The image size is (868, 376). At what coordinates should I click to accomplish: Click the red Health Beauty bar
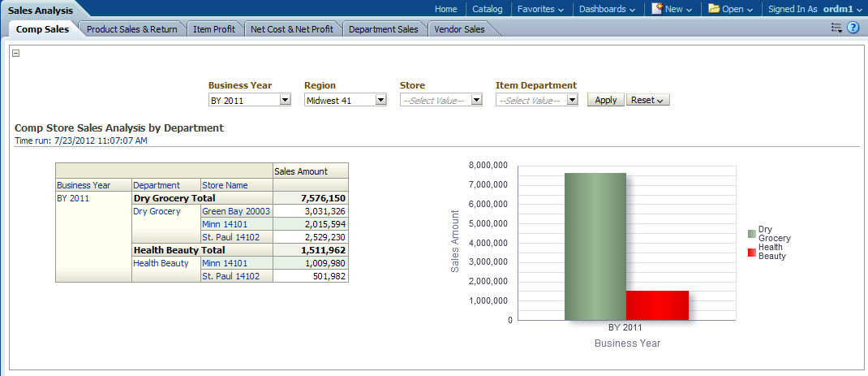pos(657,305)
